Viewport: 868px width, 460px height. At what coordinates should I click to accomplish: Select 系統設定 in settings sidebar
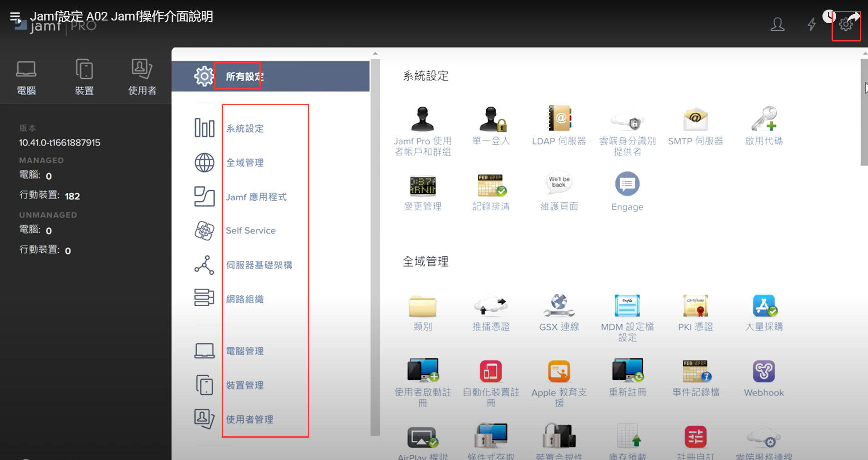point(245,128)
